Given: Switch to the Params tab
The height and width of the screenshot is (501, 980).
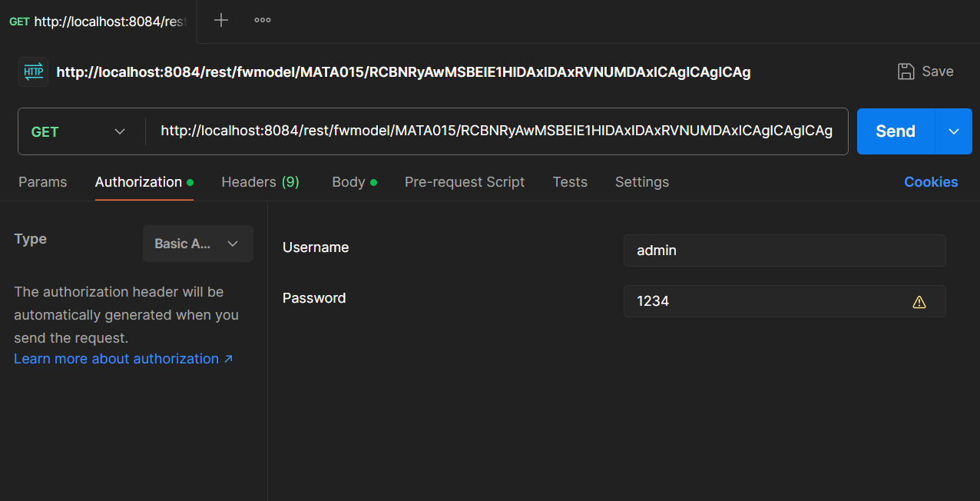Looking at the screenshot, I should pos(42,182).
